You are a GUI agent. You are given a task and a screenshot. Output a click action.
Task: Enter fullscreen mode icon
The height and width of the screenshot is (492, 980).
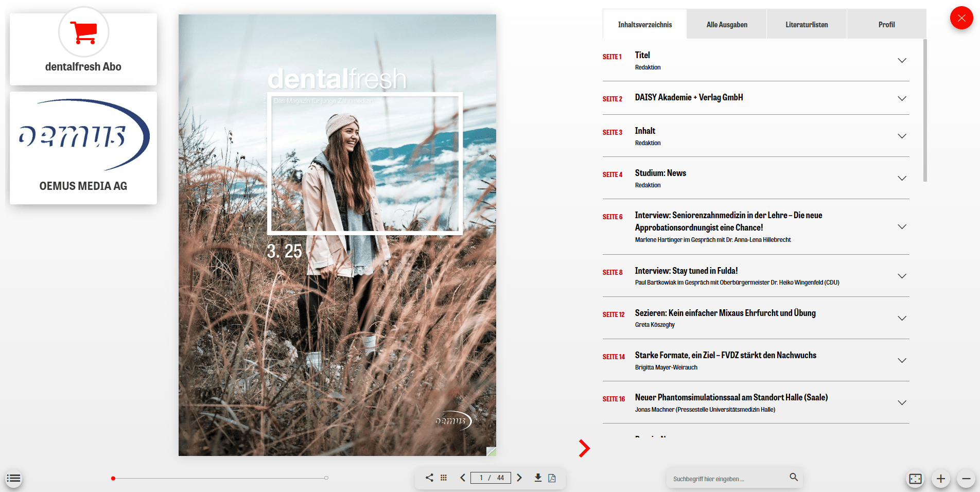pyautogui.click(x=915, y=479)
